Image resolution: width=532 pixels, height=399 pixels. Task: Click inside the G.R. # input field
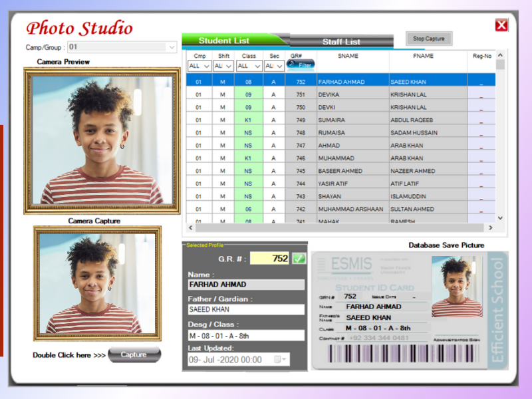273,257
